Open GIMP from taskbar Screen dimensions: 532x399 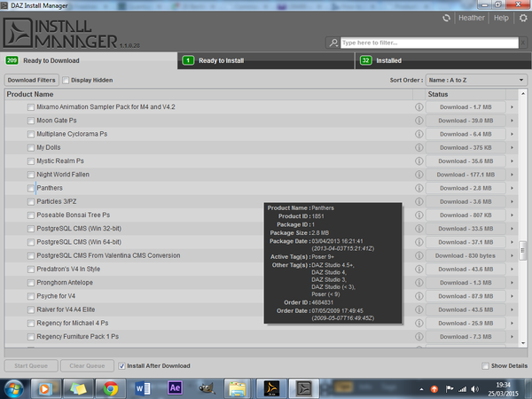(x=207, y=388)
